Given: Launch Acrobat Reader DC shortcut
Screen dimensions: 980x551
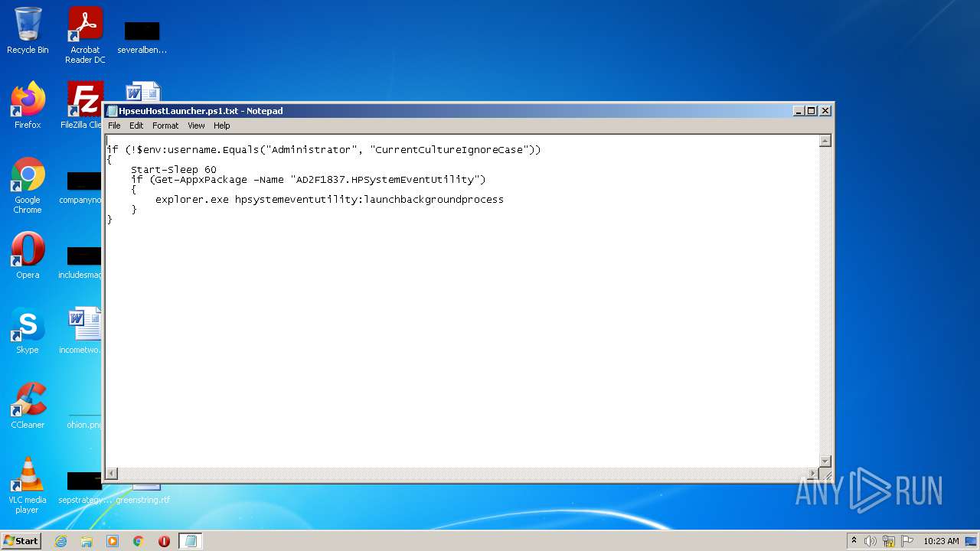Looking at the screenshot, I should 85,35.
